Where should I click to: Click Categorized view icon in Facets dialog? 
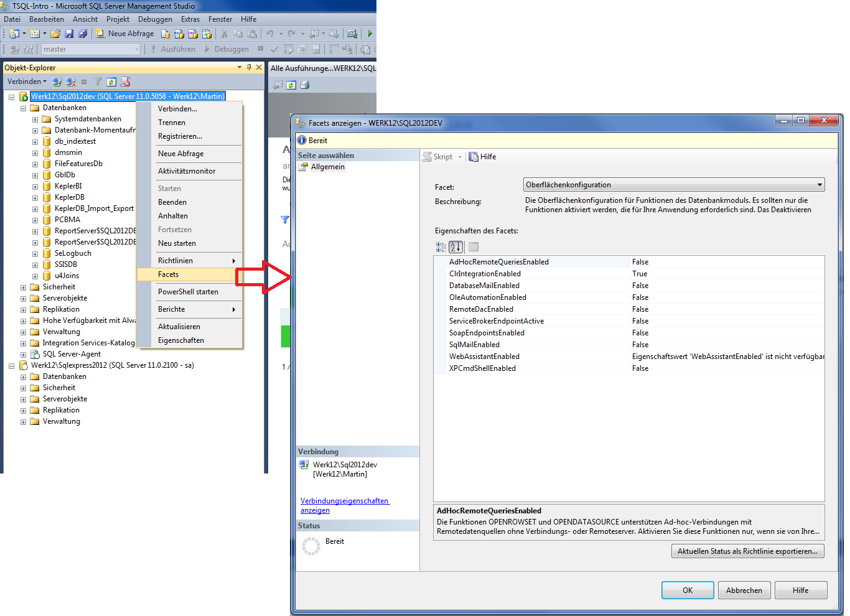(x=441, y=247)
